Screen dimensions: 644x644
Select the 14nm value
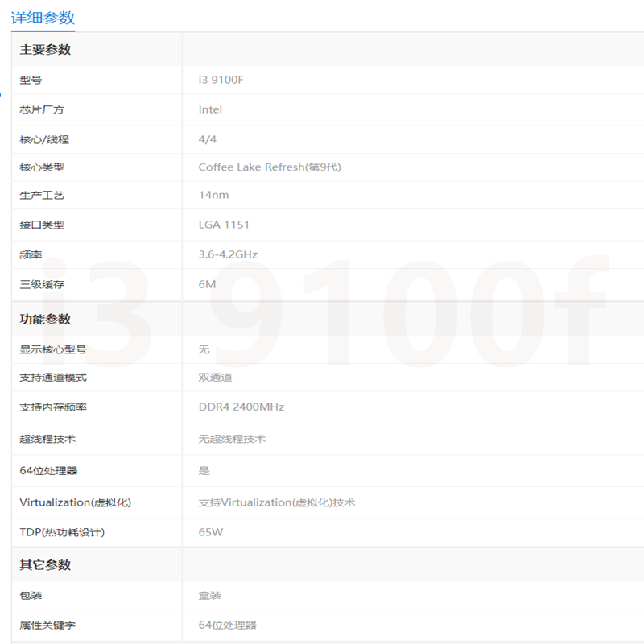point(213,195)
